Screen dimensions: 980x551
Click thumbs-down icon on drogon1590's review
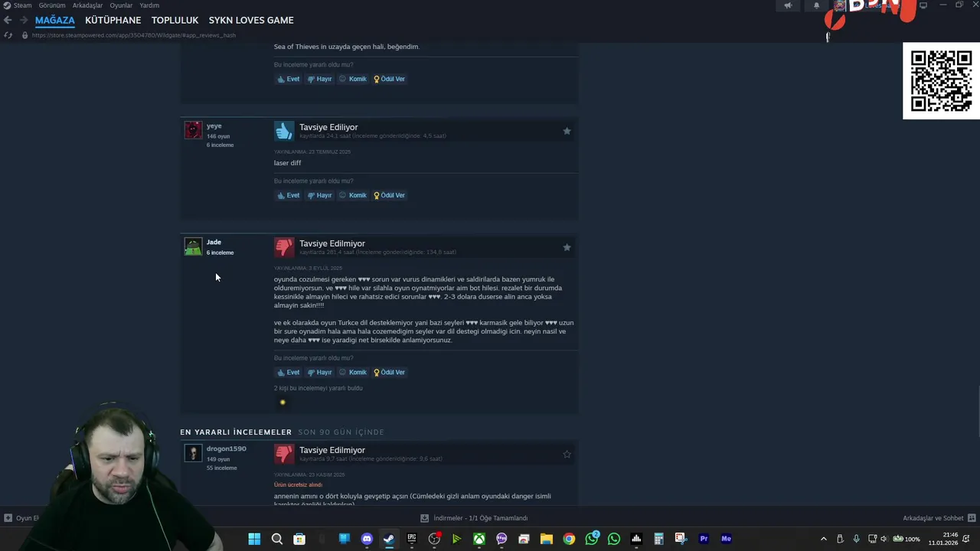point(284,454)
